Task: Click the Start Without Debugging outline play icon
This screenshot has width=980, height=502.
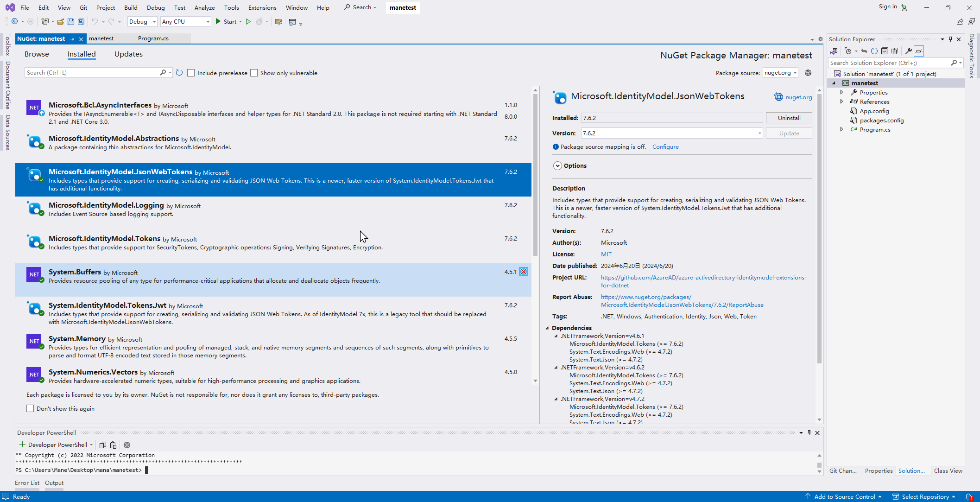Action: click(248, 21)
